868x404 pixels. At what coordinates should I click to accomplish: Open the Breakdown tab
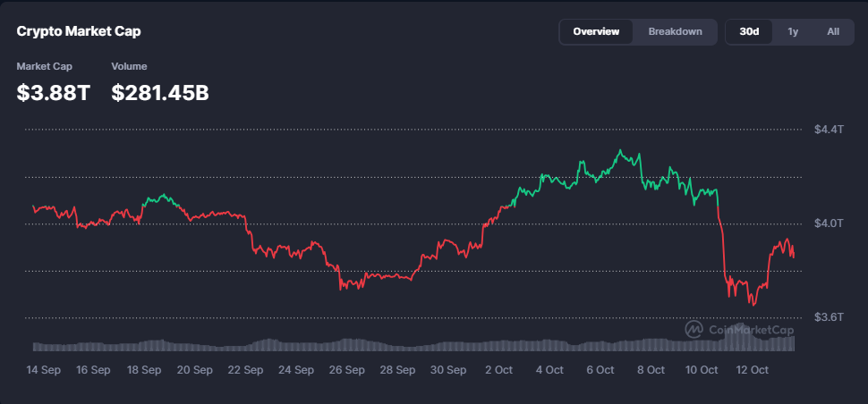coord(675,31)
